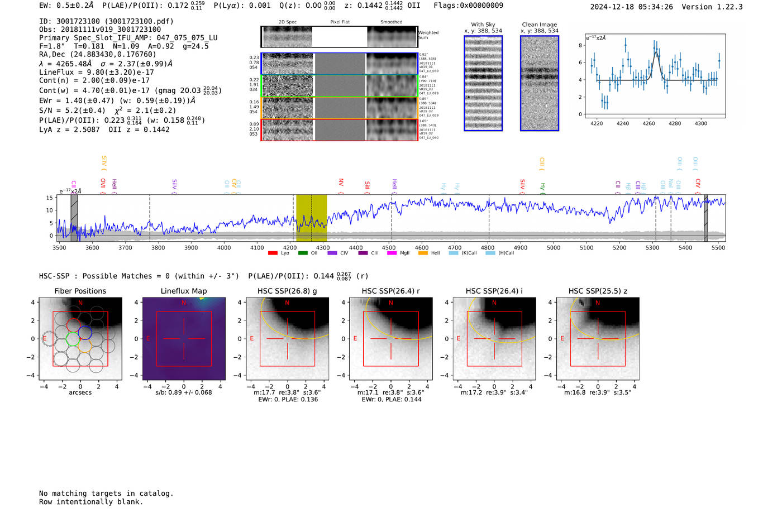Screen dimensions: 782x532
Task: Click the 'm:16.8 re:3.9" s:3.5"' caption
Action: click(x=598, y=392)
